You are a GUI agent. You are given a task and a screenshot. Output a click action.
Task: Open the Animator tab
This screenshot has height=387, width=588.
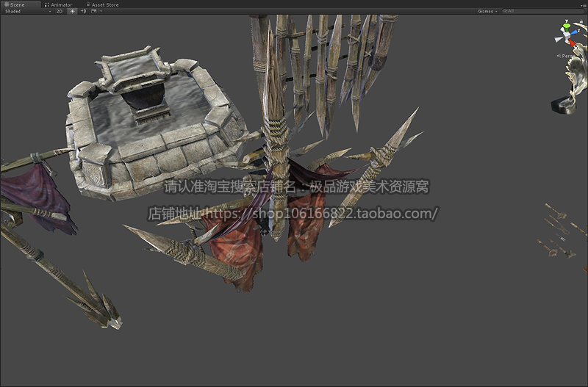click(x=59, y=4)
